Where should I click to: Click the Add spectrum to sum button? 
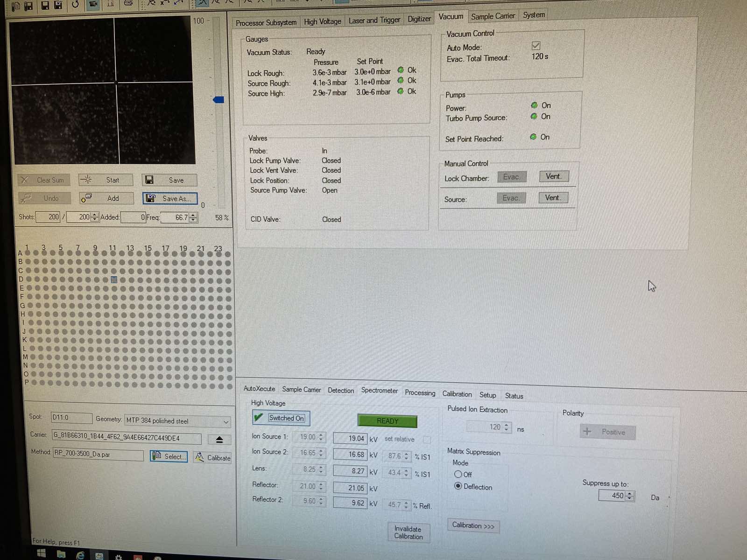106,198
